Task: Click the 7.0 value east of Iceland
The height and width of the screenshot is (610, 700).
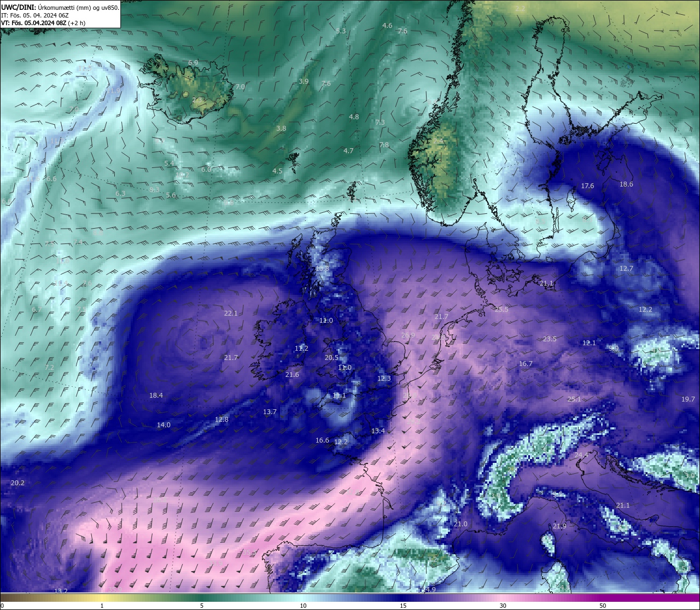Action: coord(240,87)
